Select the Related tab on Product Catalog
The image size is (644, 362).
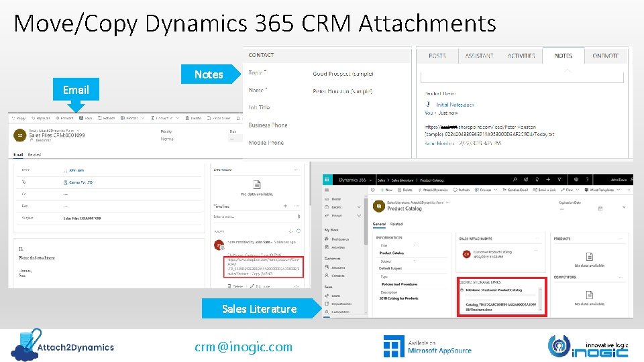(396, 224)
